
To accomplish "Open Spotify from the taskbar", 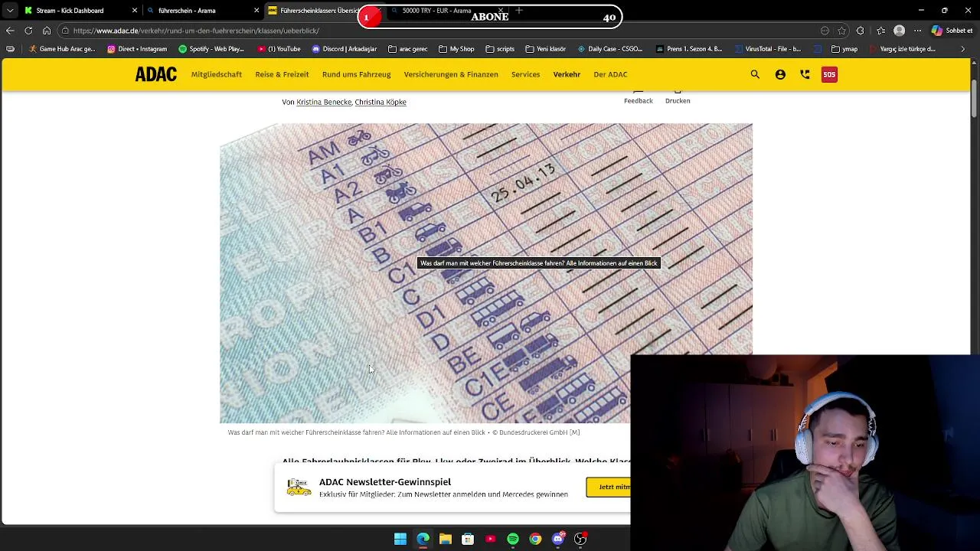I will [x=513, y=539].
